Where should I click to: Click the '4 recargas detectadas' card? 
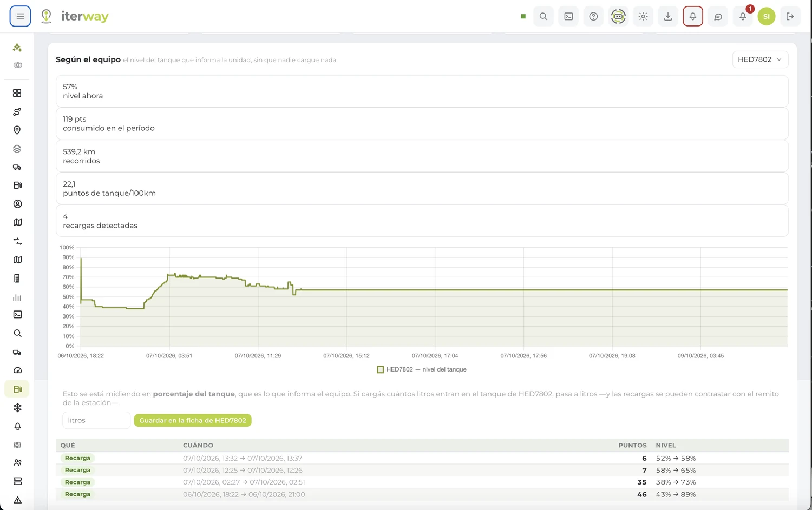coord(422,221)
